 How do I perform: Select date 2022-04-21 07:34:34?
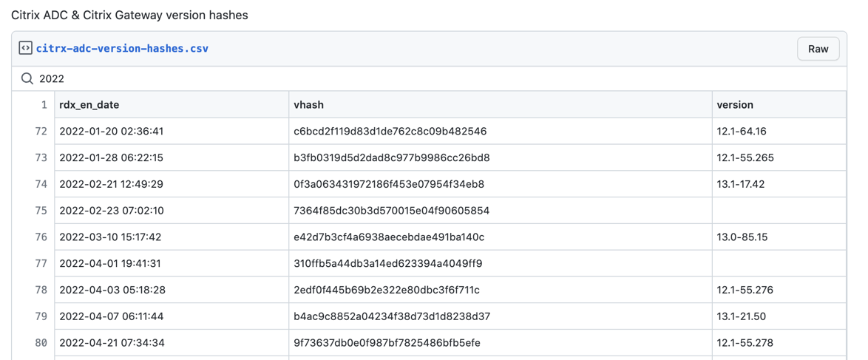click(x=112, y=343)
